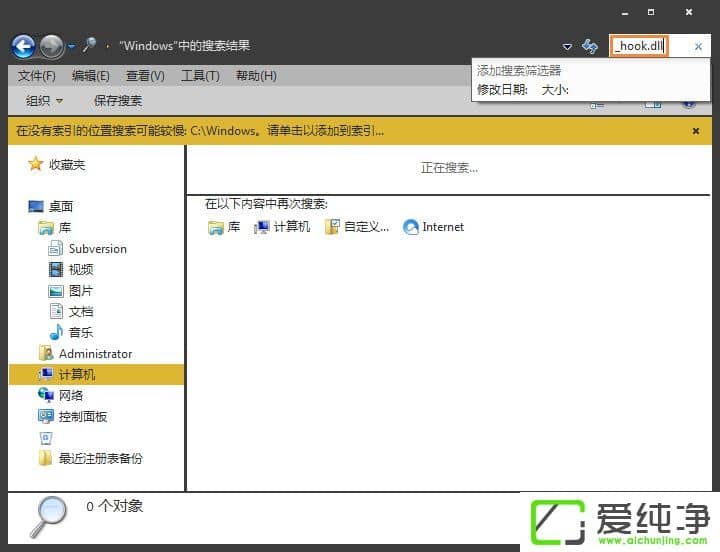Open the address bar history dropdown arrow
This screenshot has height=552, width=720.
pos(567,46)
